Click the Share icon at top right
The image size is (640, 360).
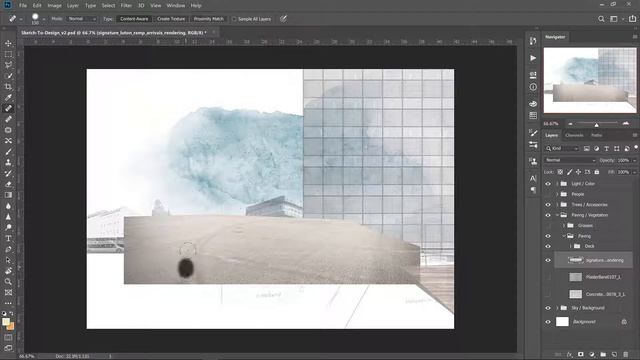coord(632,19)
